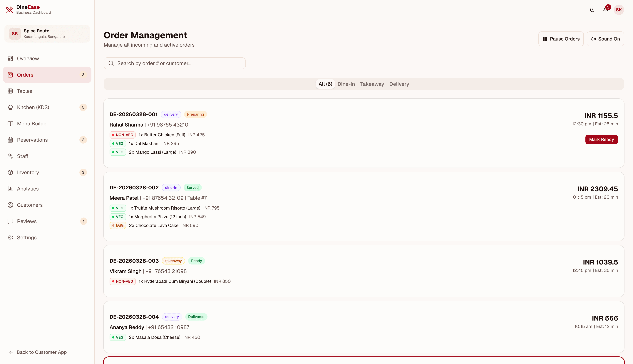The height and width of the screenshot is (364, 633).
Task: Filter orders by Dine-in tab
Action: point(346,84)
